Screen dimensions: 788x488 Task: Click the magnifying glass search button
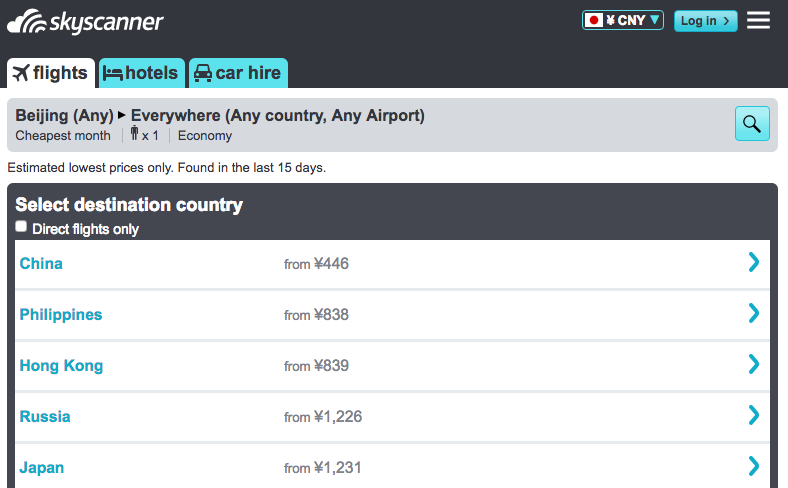click(x=752, y=124)
